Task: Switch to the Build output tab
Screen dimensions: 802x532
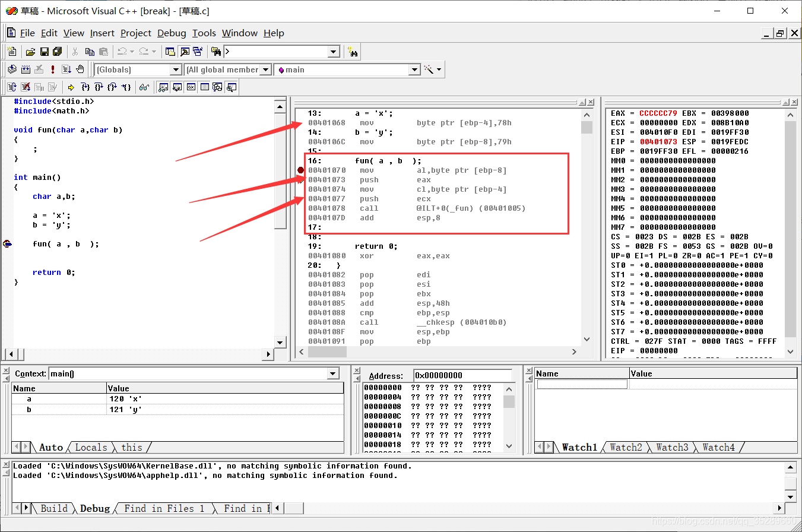Action: point(54,508)
